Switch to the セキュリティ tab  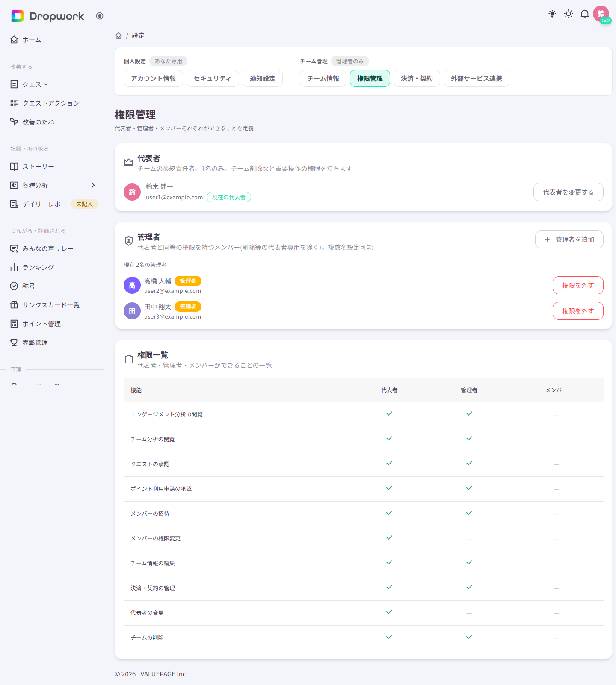coord(213,78)
